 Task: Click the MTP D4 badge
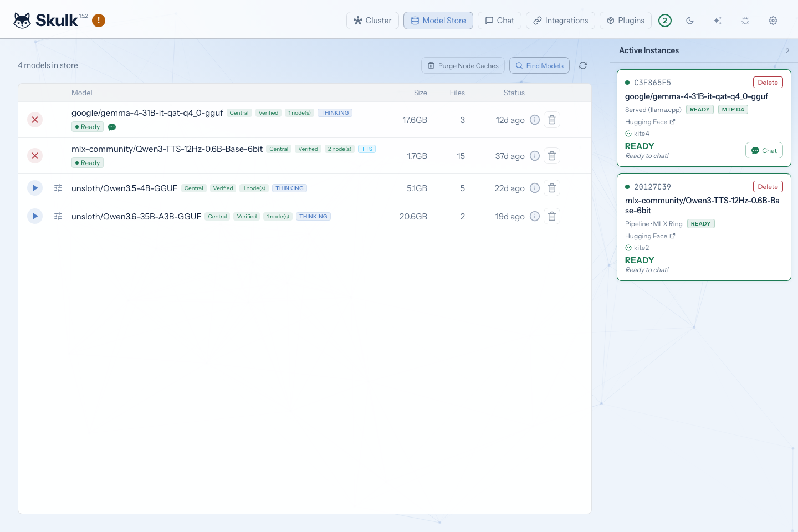pos(733,110)
